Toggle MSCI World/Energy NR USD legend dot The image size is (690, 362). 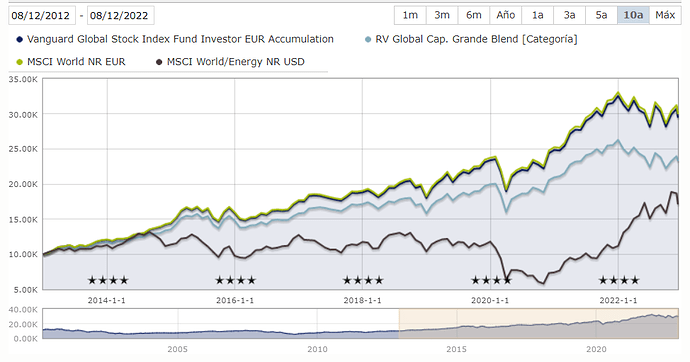[x=159, y=62]
